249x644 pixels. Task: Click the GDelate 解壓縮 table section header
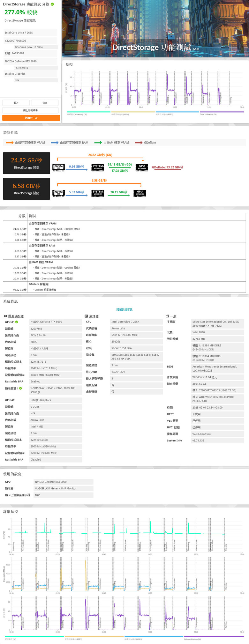[x=39, y=284]
